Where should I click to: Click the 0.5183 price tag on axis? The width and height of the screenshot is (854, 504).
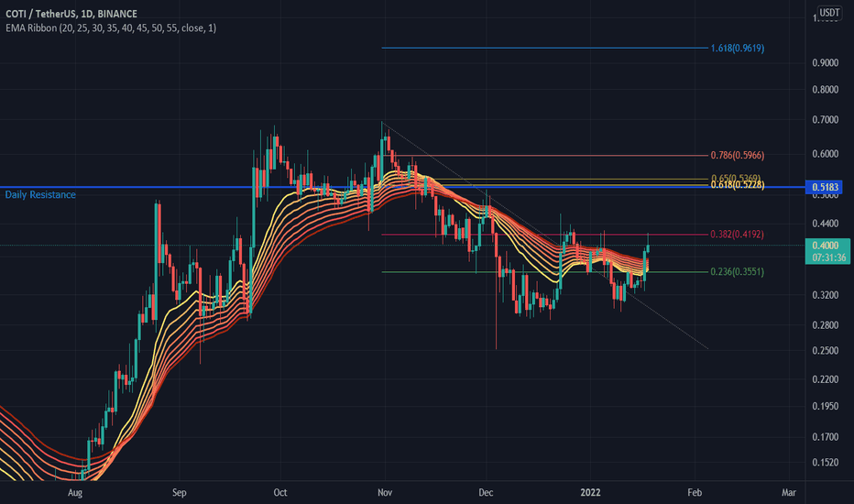tap(824, 187)
